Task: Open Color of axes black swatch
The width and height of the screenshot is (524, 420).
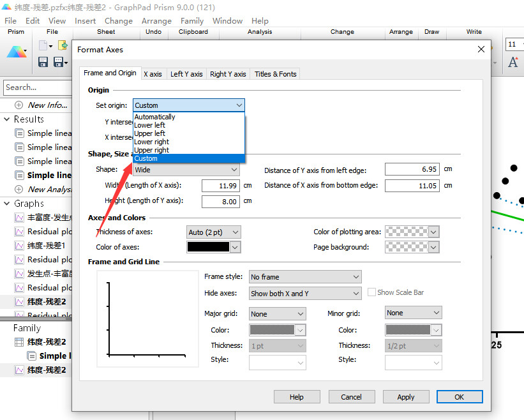Action: click(213, 247)
